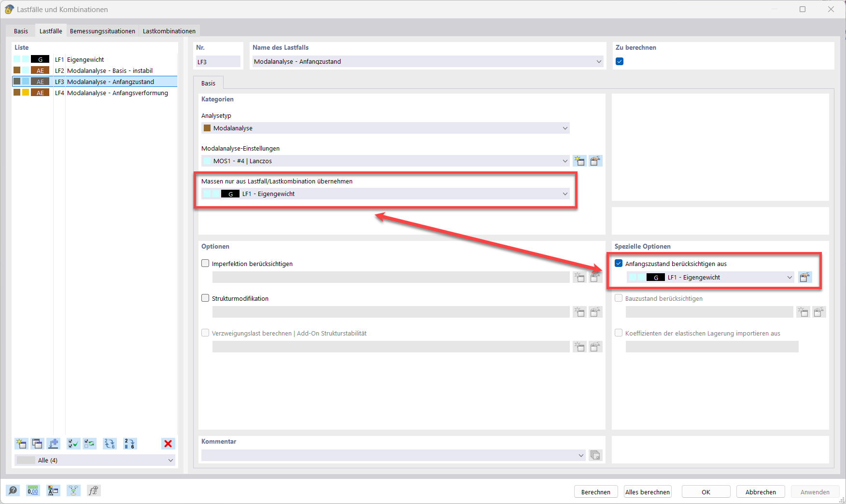Open units and decimal places settings
Screen dimensions: 846x504
(x=32, y=490)
